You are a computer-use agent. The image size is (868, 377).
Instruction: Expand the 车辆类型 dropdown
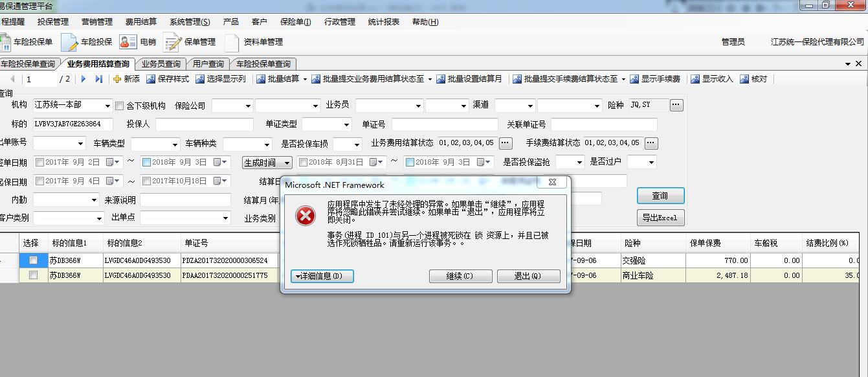pos(175,144)
